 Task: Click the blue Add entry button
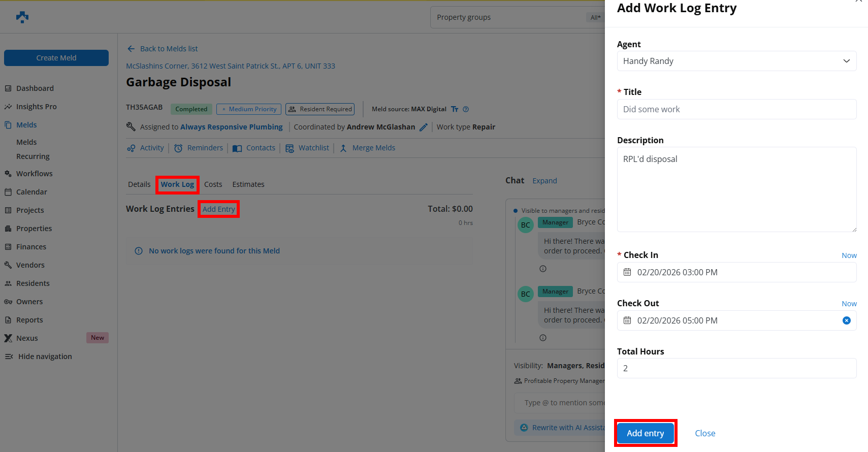(645, 433)
